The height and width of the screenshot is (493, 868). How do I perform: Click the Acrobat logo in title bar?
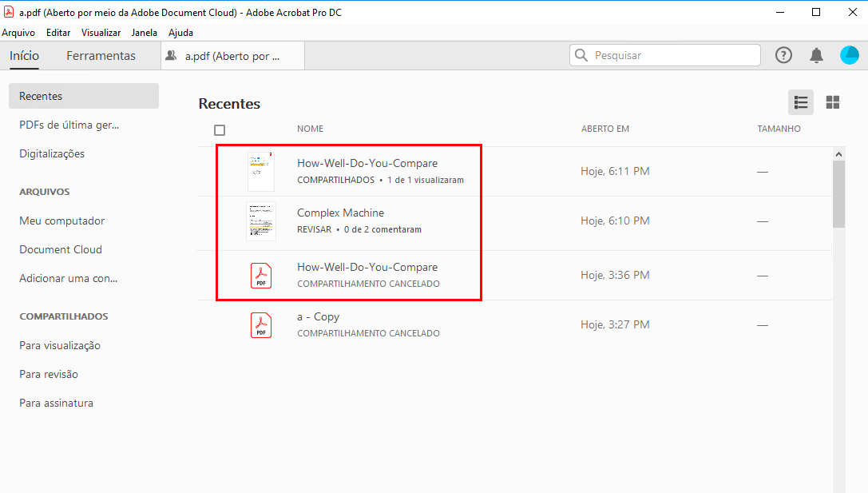(x=9, y=13)
